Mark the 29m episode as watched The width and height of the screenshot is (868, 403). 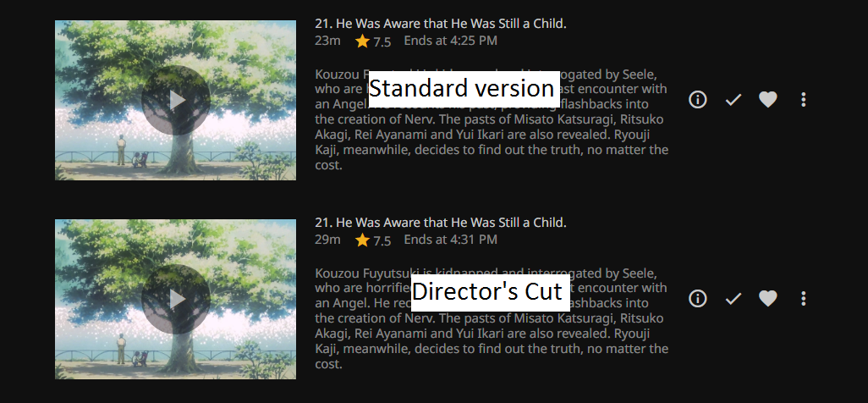733,299
